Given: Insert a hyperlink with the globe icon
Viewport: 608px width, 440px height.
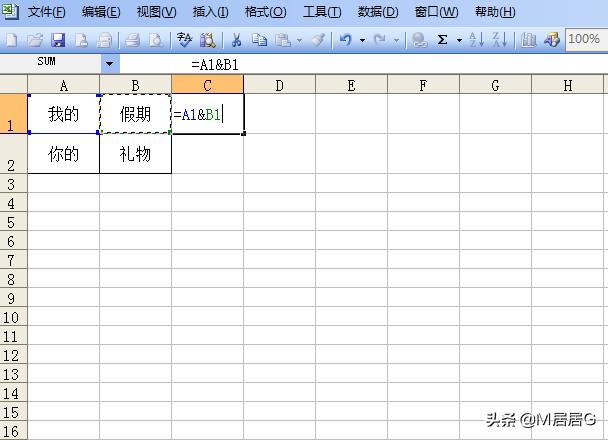Looking at the screenshot, I should [419, 40].
